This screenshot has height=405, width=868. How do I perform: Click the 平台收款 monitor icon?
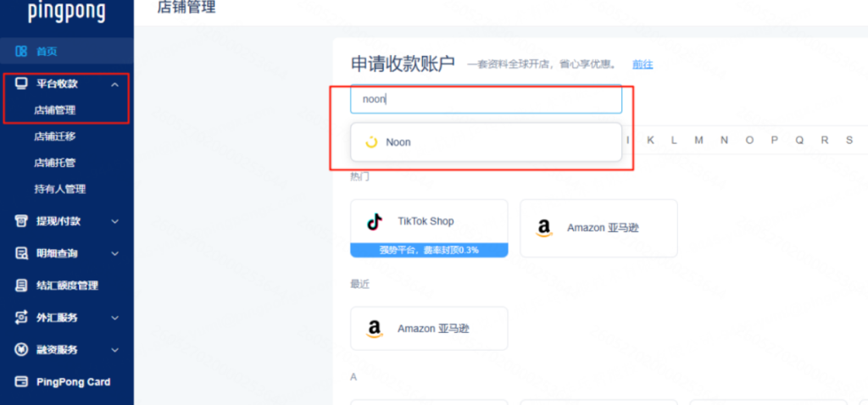coord(21,84)
